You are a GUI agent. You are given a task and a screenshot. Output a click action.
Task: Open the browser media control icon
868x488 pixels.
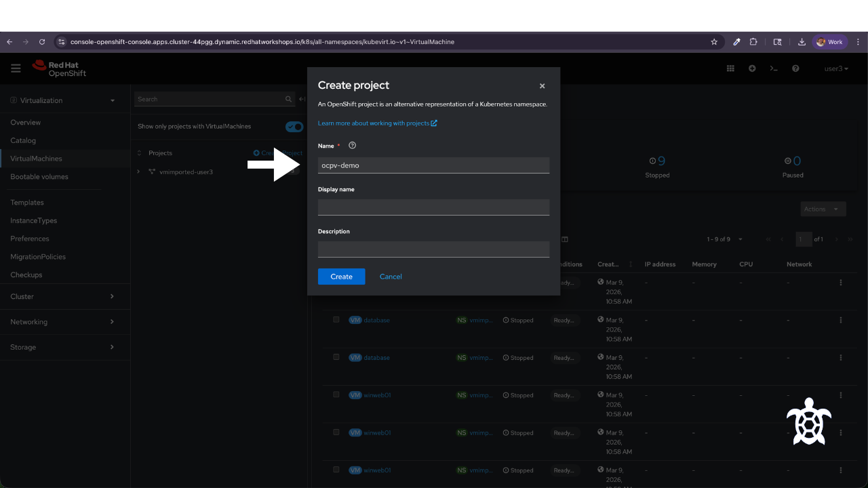(x=778, y=42)
